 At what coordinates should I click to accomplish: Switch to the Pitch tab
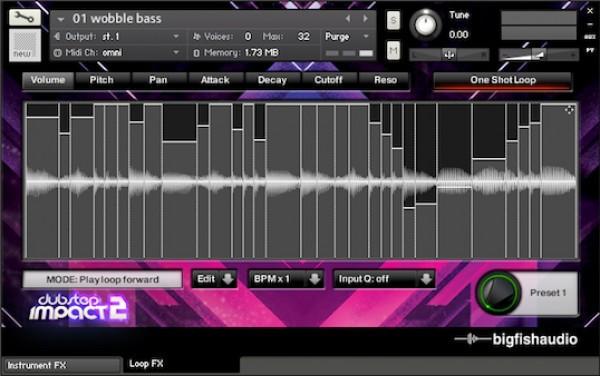[101, 80]
